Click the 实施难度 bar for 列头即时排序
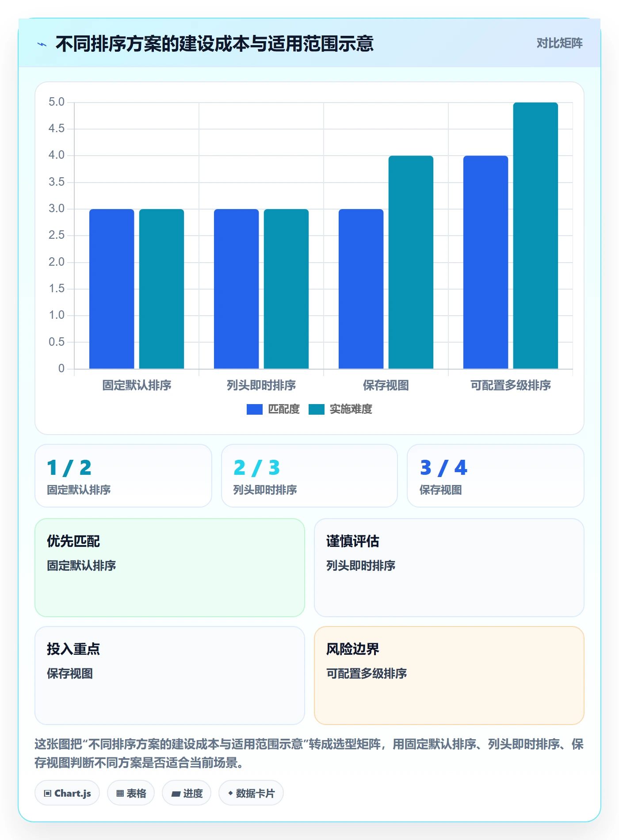Screen dimensions: 619x840 tap(286, 289)
